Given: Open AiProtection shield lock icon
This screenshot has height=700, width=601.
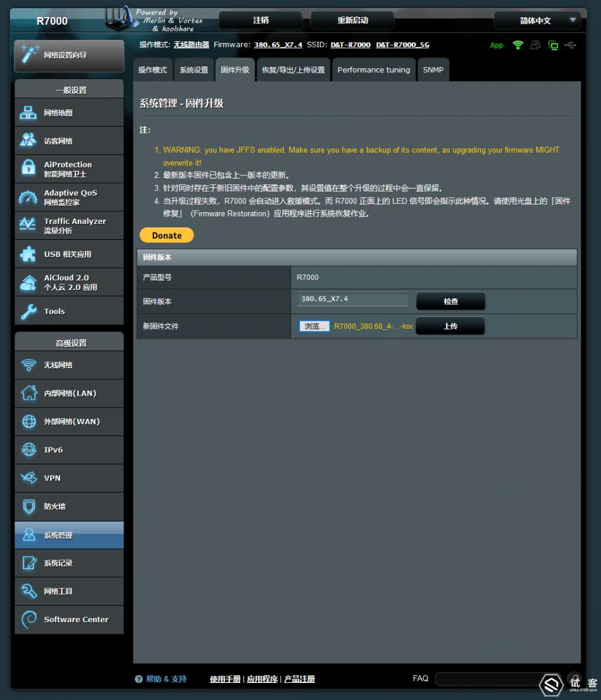Looking at the screenshot, I should 29,169.
